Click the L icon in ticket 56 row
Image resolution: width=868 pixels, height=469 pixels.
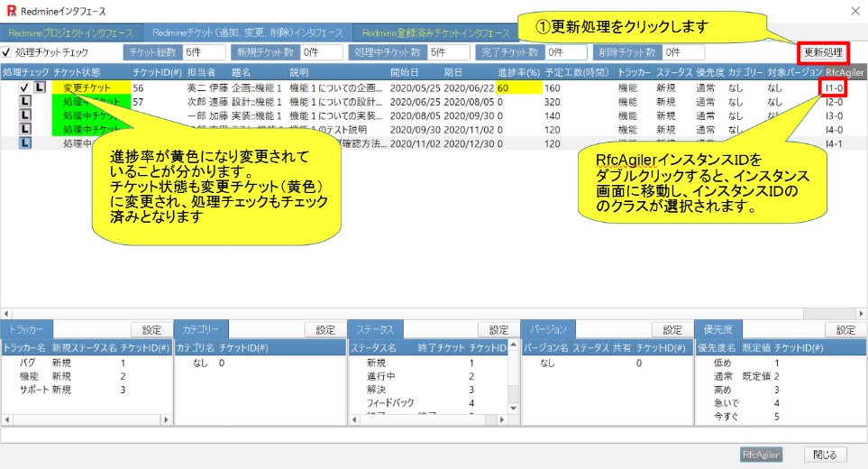(40, 87)
